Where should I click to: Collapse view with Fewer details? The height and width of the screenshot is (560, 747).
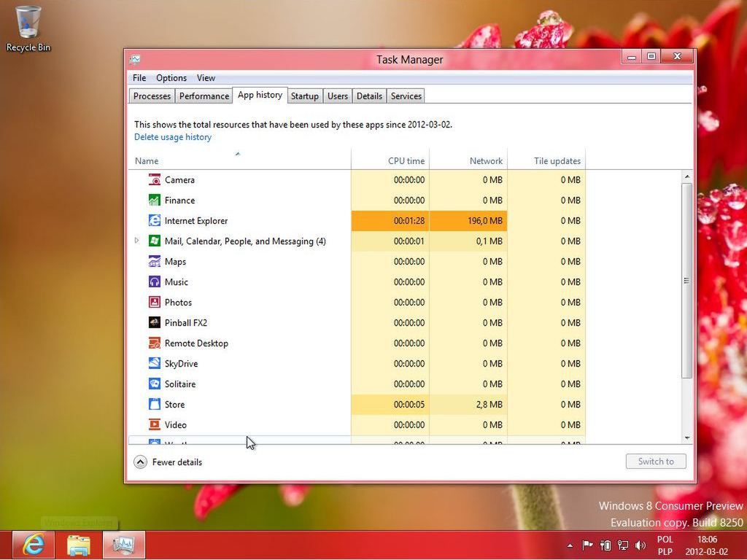[168, 462]
